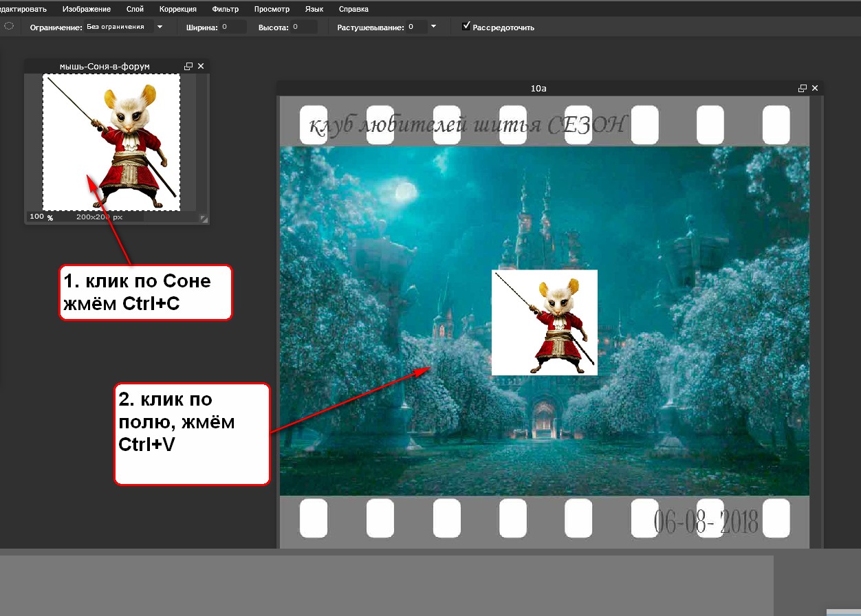Open the Фильтр menu

[x=226, y=9]
